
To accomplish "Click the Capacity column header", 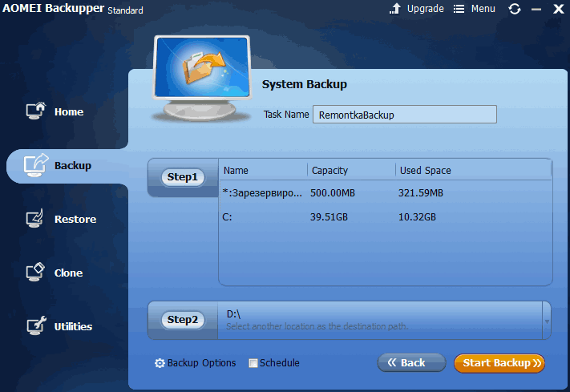I will (351, 170).
